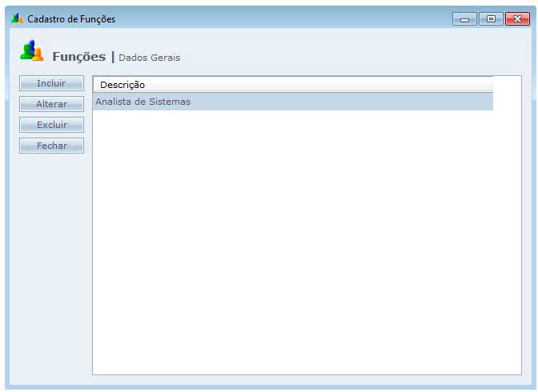Close the window with the red X
Image resolution: width=538 pixels, height=392 pixels.
[x=515, y=19]
